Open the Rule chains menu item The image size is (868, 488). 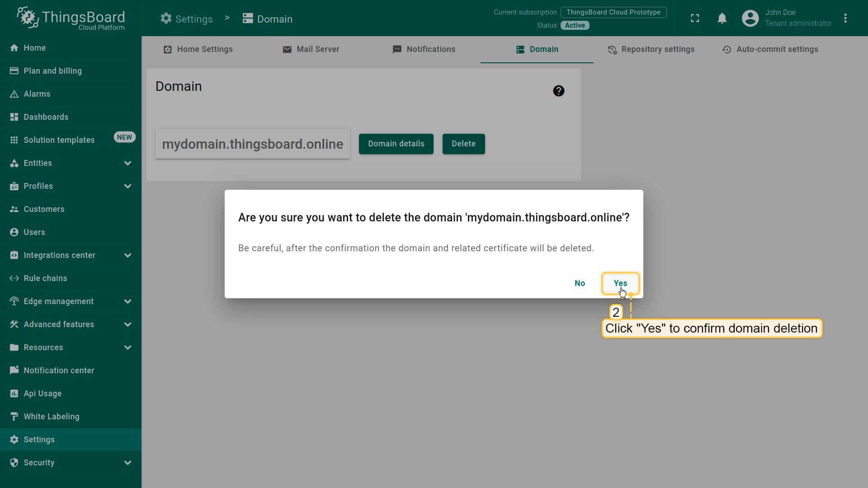71,278
